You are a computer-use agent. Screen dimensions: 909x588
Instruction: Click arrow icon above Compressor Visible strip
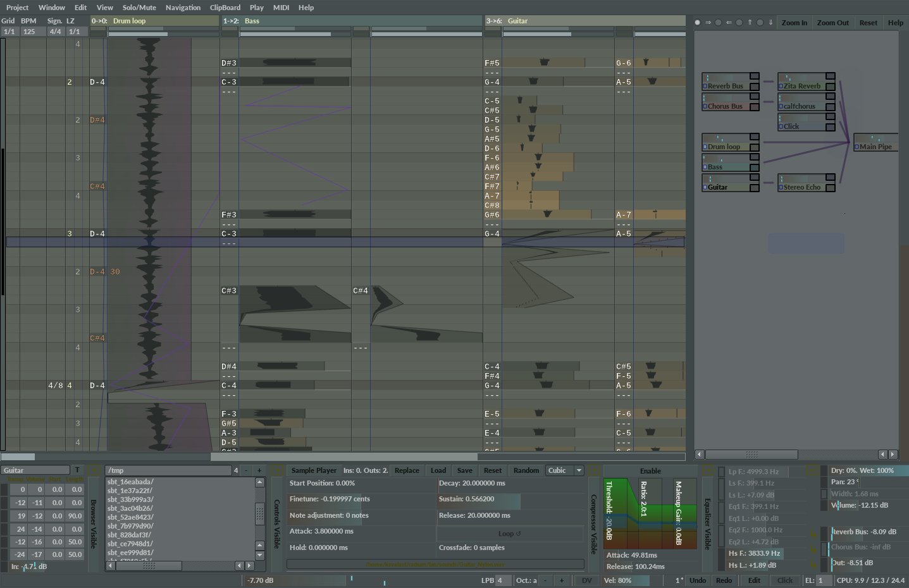click(x=593, y=471)
